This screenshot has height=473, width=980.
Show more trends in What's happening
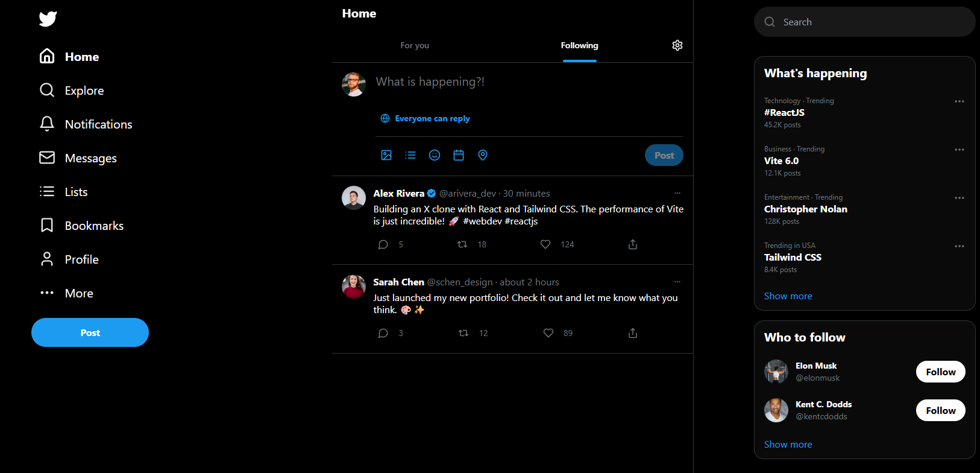point(788,296)
